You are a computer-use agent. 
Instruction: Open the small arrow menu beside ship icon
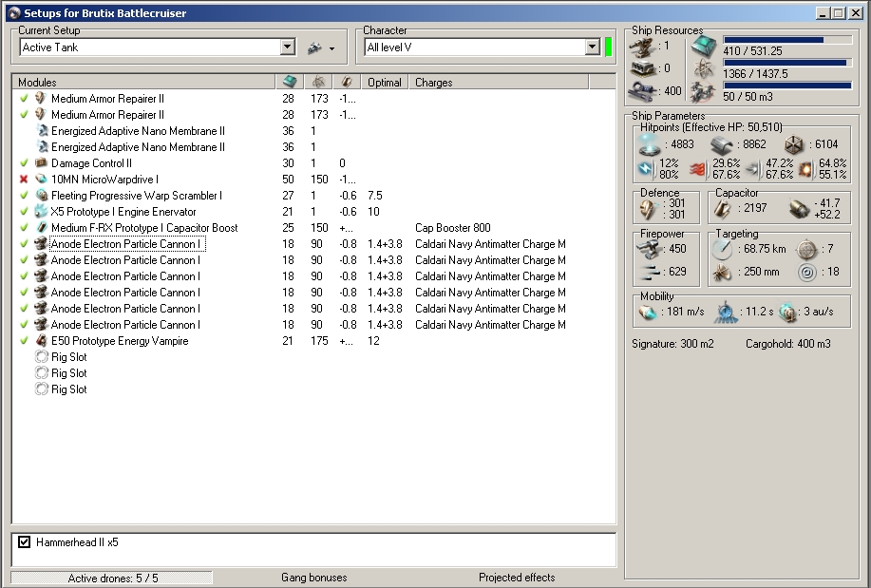(x=331, y=48)
